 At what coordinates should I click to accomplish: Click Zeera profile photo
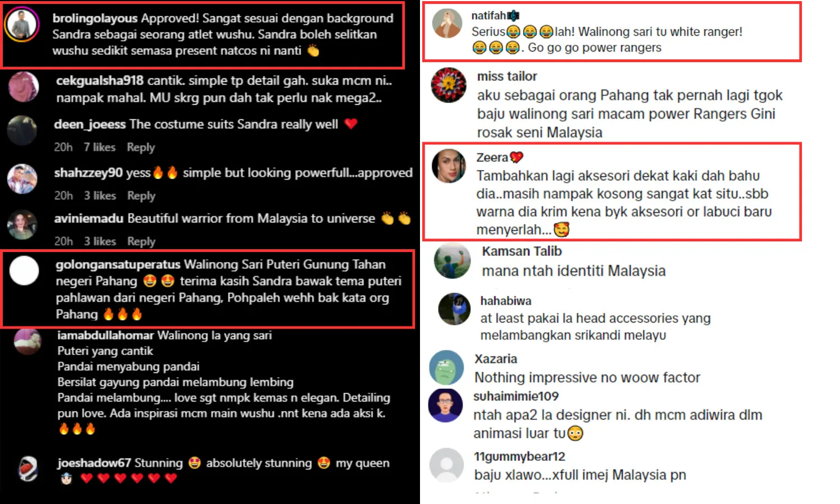pyautogui.click(x=449, y=166)
